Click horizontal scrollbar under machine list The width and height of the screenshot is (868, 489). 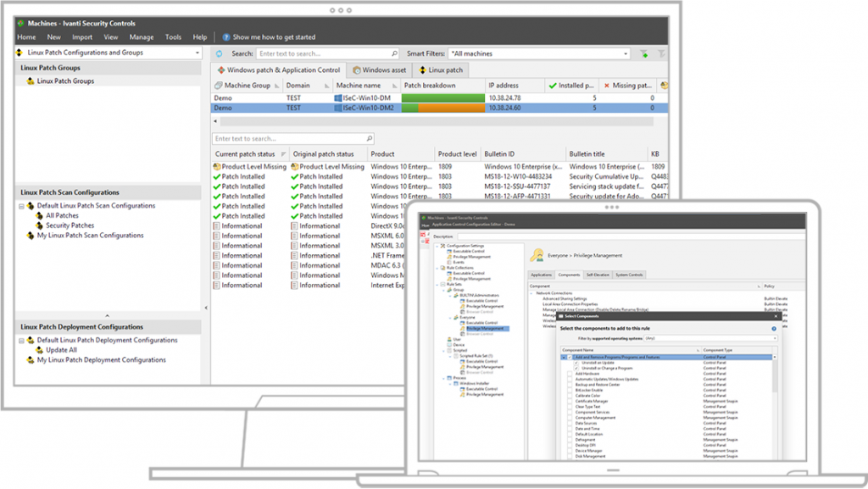[x=436, y=121]
